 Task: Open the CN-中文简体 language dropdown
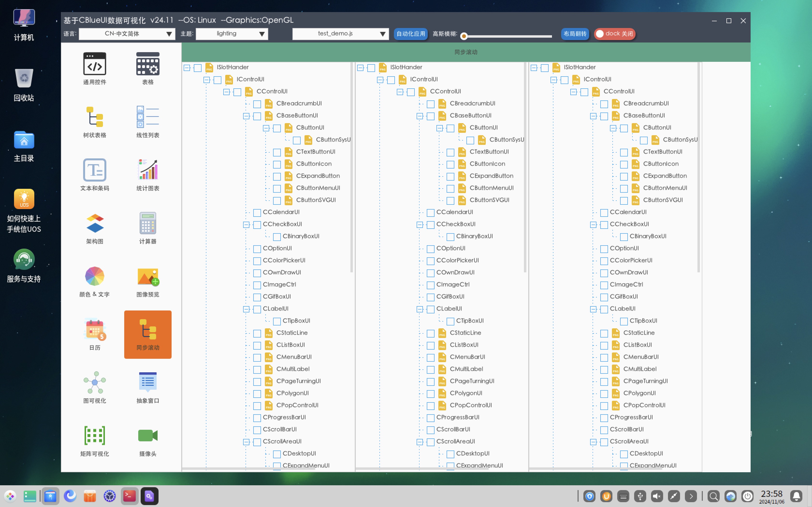click(127, 34)
